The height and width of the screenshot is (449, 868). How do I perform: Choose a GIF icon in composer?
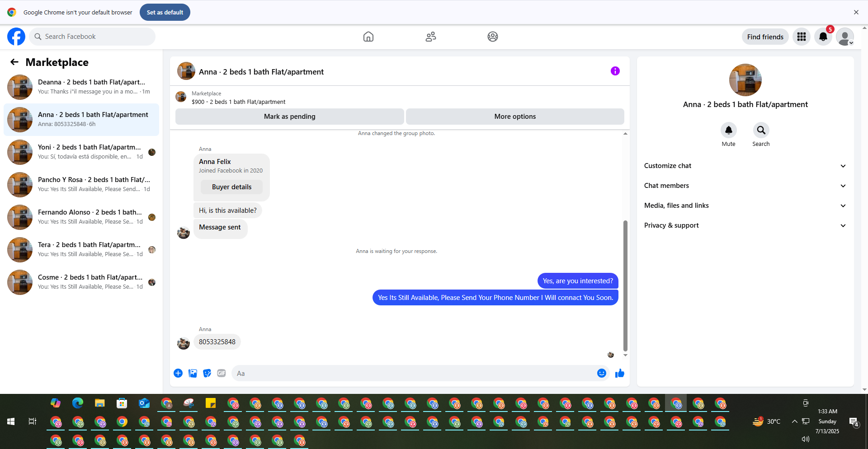222,373
